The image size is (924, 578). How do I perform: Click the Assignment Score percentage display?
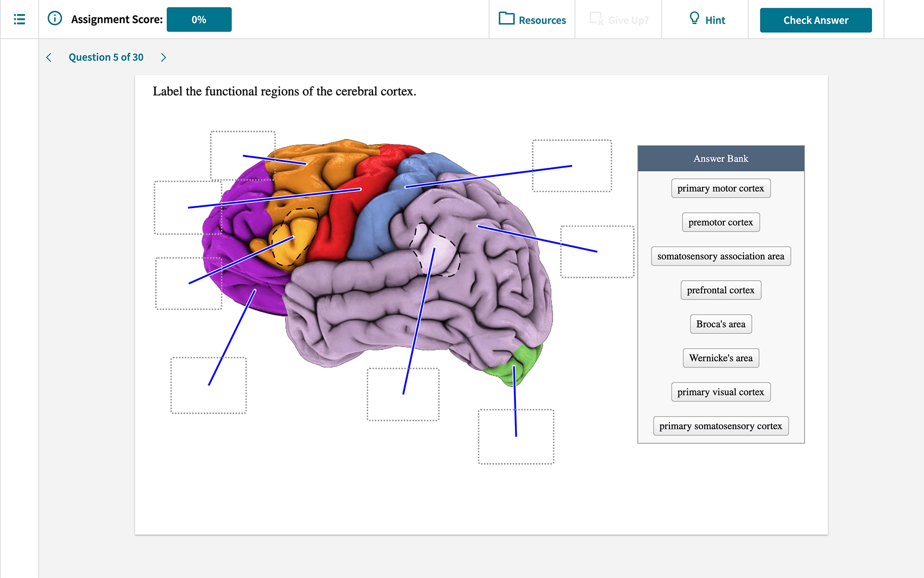coord(200,19)
